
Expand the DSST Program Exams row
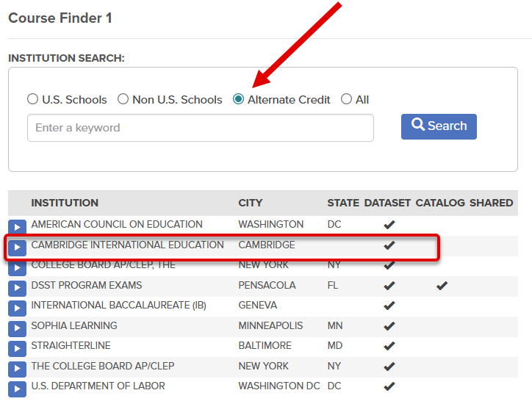(18, 288)
